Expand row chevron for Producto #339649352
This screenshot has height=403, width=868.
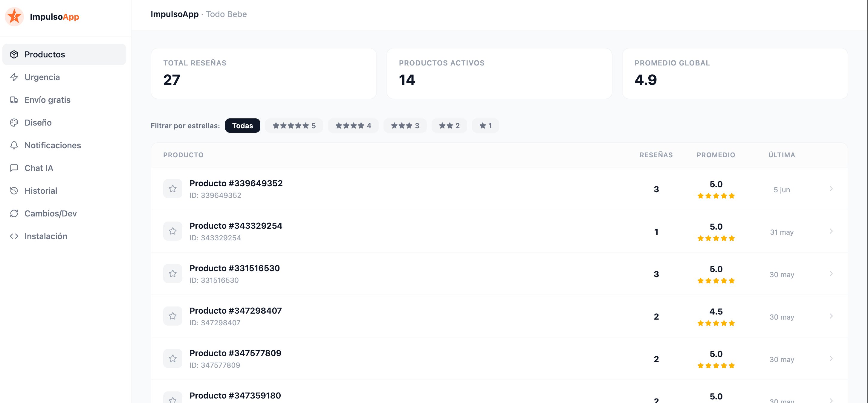(831, 189)
